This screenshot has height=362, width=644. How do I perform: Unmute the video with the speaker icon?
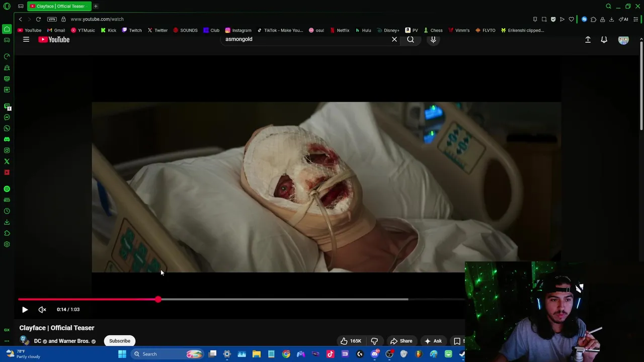(x=42, y=310)
